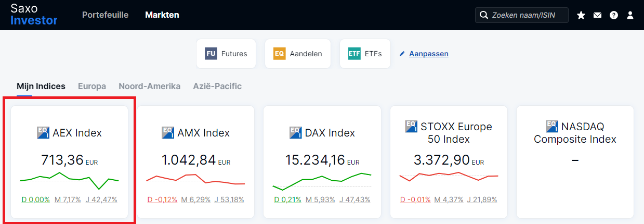Click the FU badge icon
Screen dimensions: 644x224
pos(211,54)
